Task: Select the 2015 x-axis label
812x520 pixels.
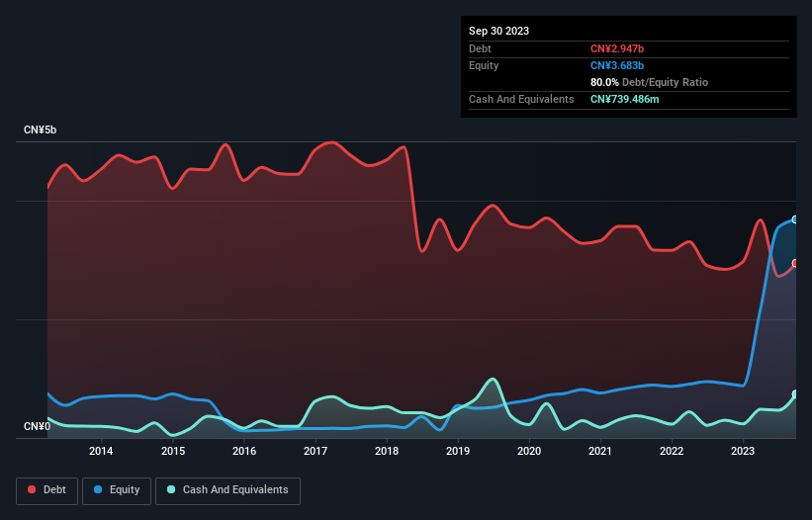Action: [x=173, y=451]
